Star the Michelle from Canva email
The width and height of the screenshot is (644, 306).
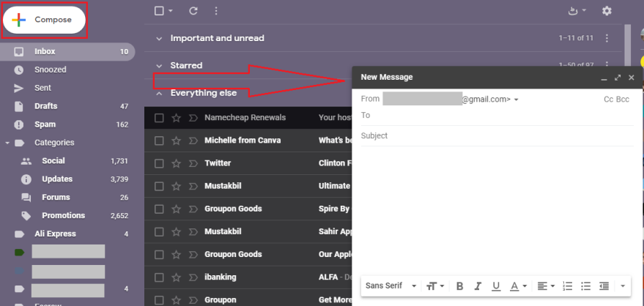pos(176,141)
